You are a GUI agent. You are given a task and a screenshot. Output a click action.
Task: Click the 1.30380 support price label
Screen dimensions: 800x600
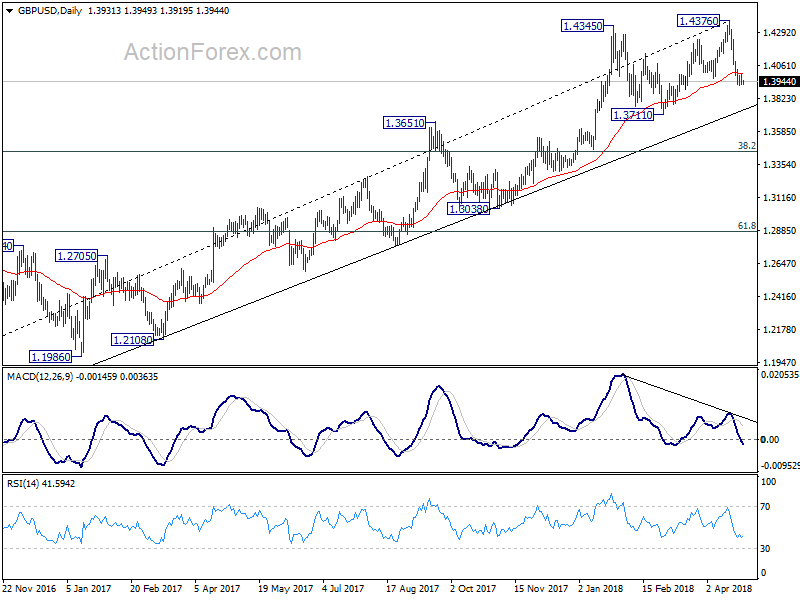pos(468,209)
